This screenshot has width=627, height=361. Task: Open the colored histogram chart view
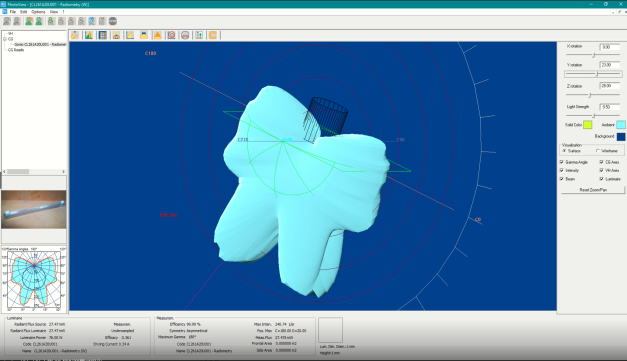pos(89,36)
